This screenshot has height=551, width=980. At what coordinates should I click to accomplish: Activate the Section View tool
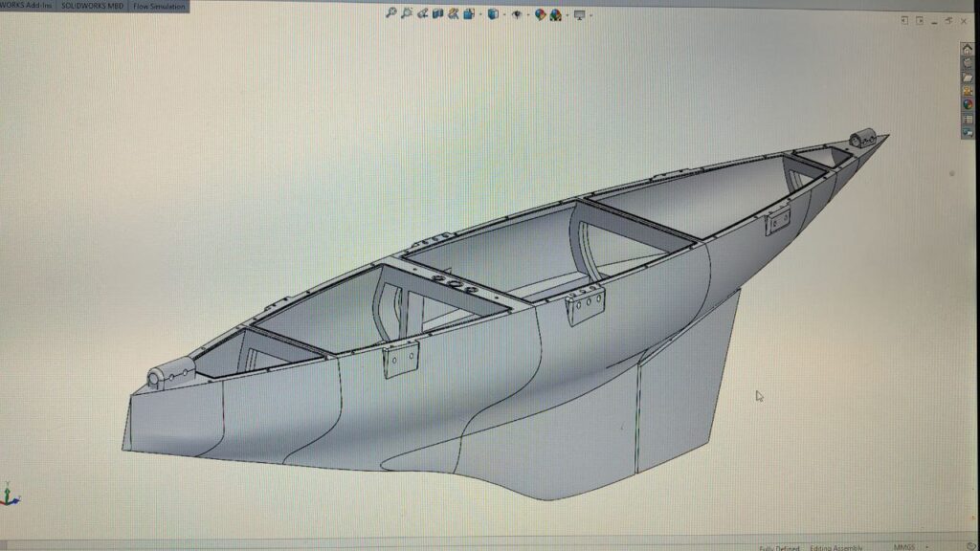coord(437,13)
